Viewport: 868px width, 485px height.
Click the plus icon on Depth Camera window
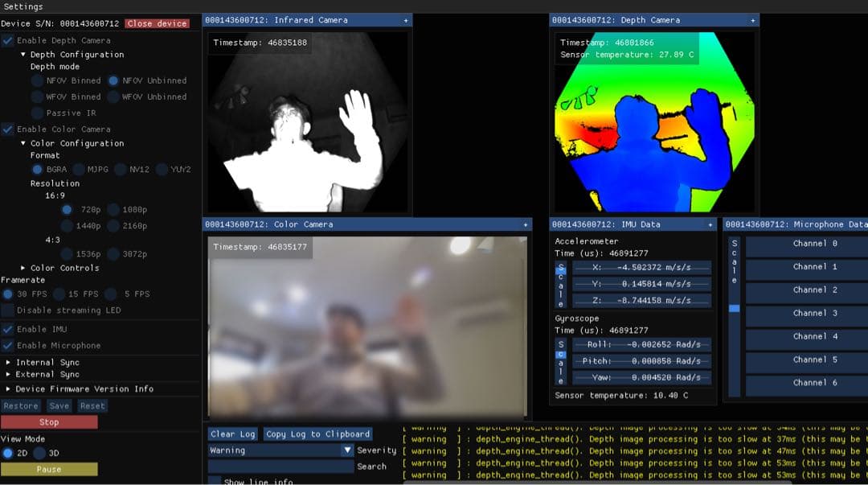coord(753,20)
